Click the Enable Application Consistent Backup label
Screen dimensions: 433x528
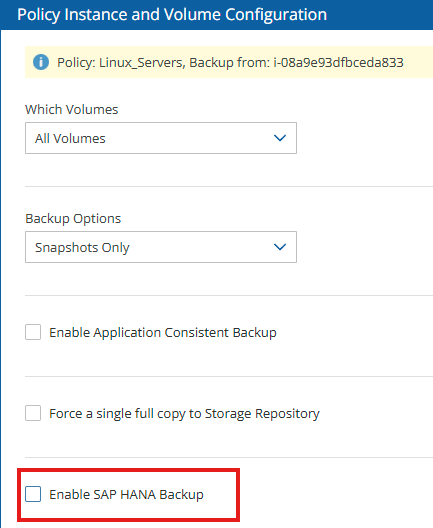point(163,333)
